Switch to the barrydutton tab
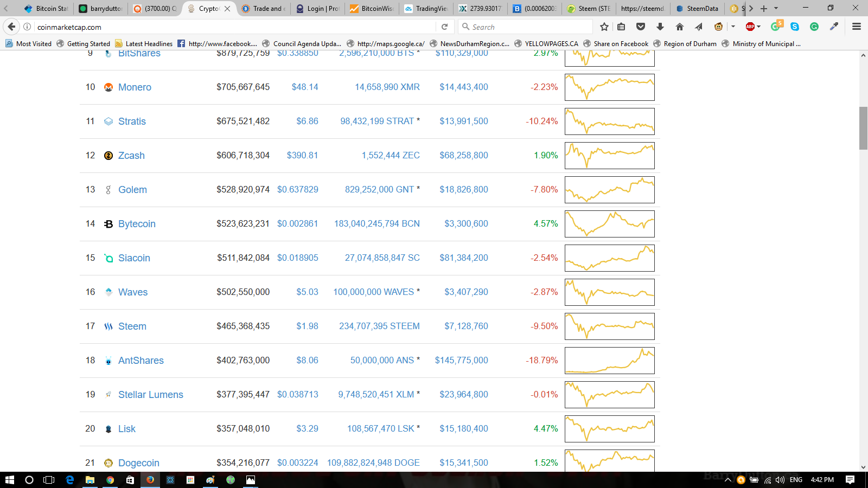The width and height of the screenshot is (868, 488). 100,8
